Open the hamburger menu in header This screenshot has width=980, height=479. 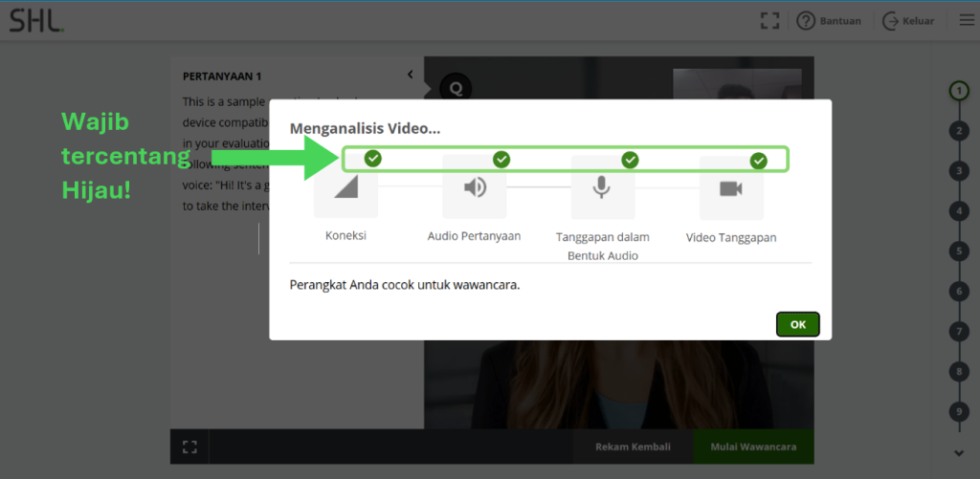pos(965,20)
